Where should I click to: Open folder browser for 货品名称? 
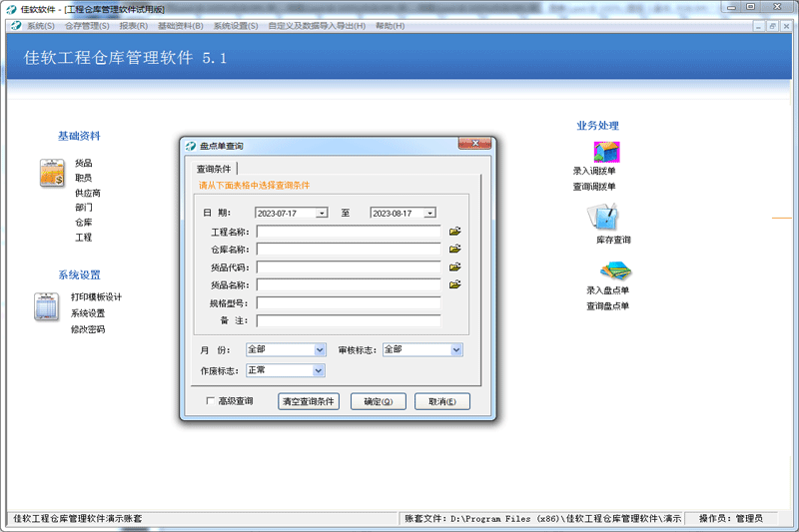[455, 284]
